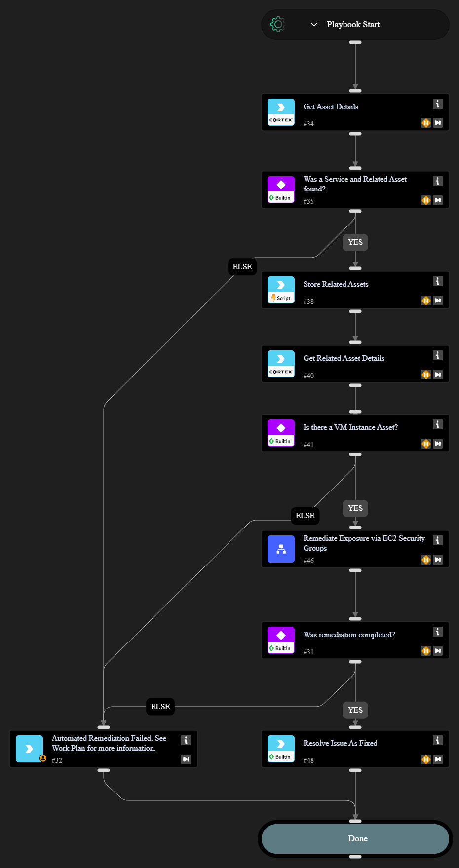Select the Get Asset Details title
Screen dimensions: 459x868
tap(331, 107)
